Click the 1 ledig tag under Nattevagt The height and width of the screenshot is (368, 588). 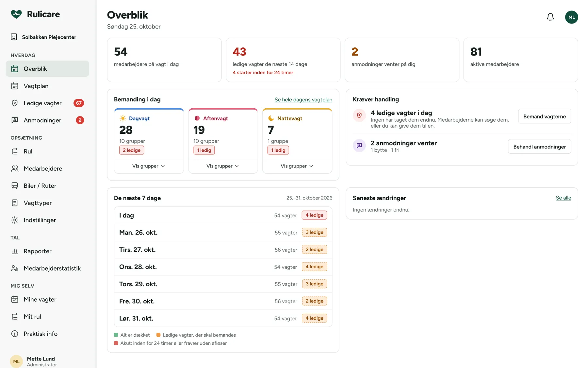click(x=278, y=150)
